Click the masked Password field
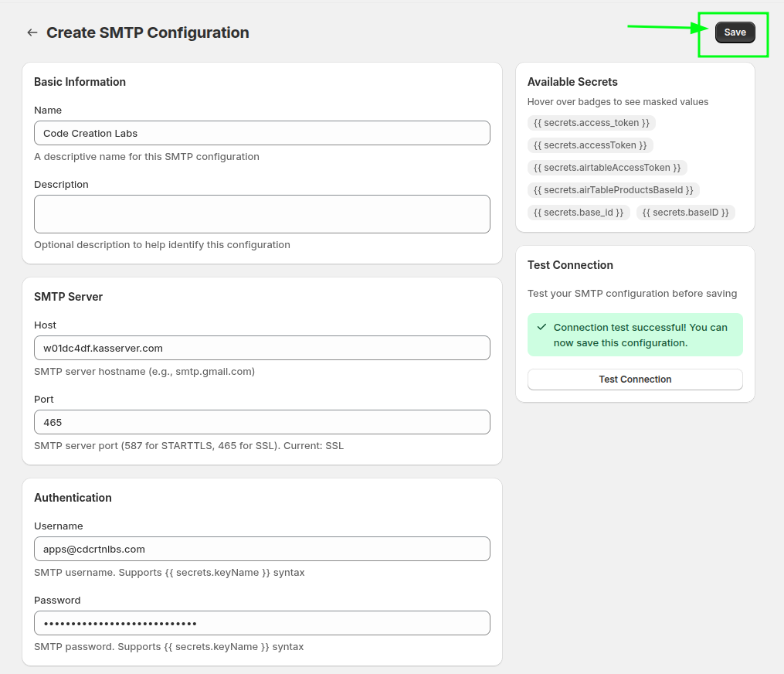784x674 pixels. 262,623
